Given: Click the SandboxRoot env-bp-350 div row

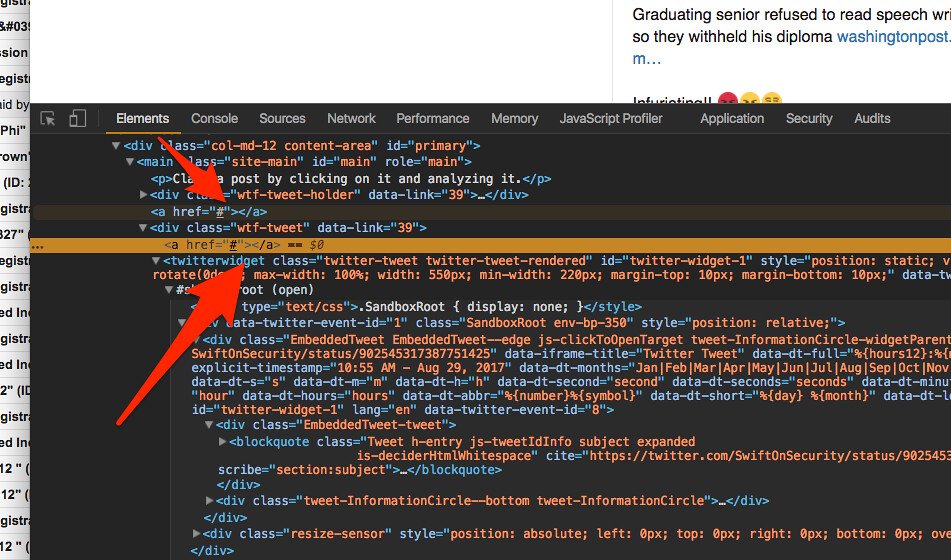Looking at the screenshot, I should pyautogui.click(x=519, y=323).
